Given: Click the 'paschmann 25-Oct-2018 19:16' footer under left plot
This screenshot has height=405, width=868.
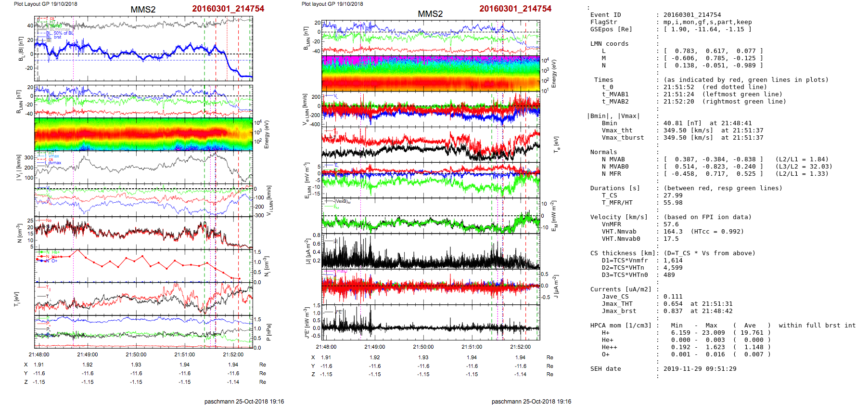Looking at the screenshot, I should pos(244,401).
